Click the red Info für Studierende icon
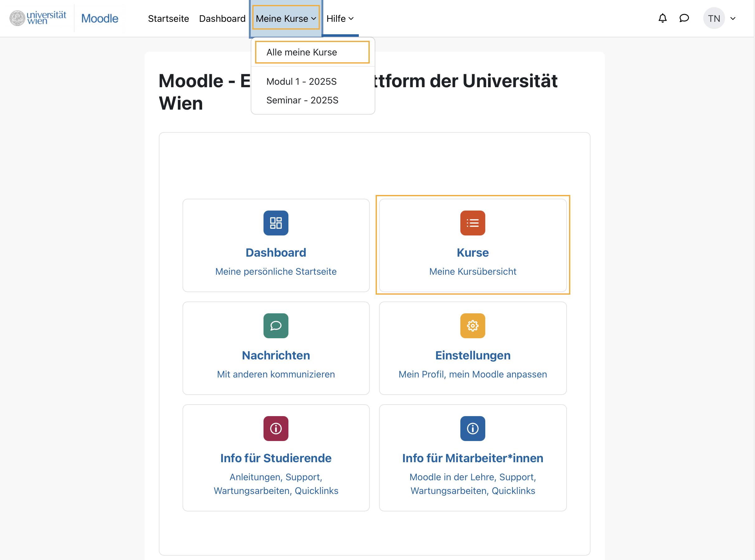The width and height of the screenshot is (755, 560). 276,429
